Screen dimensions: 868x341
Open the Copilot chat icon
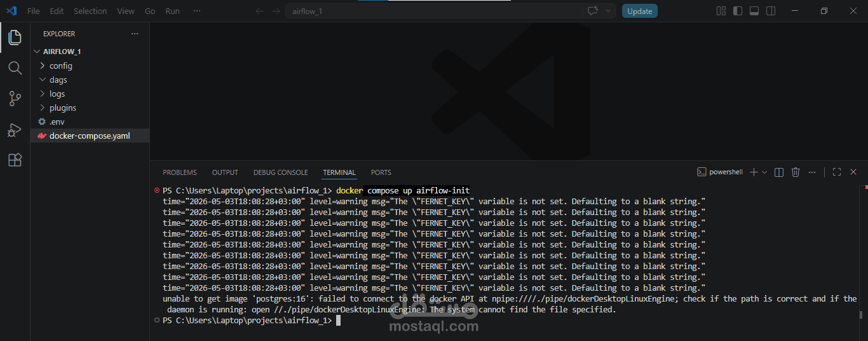click(593, 11)
